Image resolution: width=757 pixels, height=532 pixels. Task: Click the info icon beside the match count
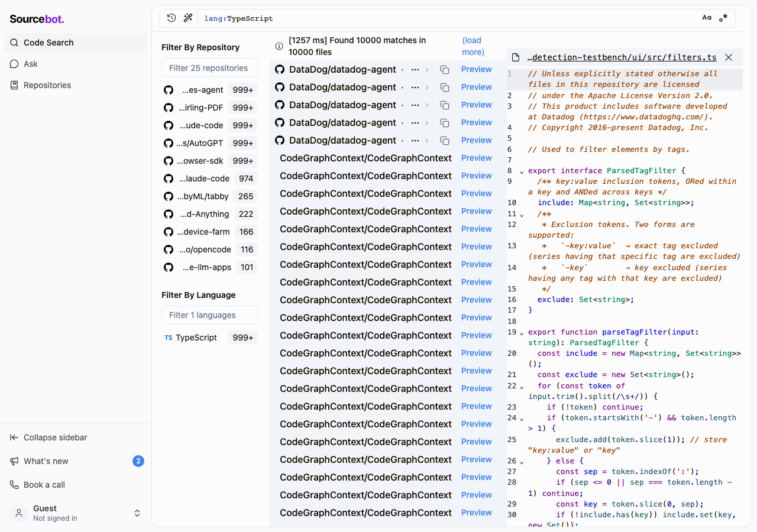(x=279, y=46)
